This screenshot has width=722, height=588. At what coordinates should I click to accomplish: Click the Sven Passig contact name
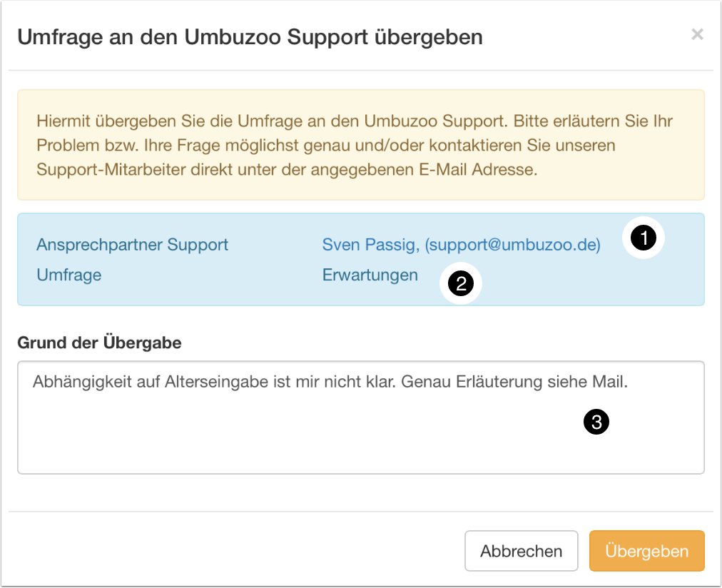click(370, 245)
